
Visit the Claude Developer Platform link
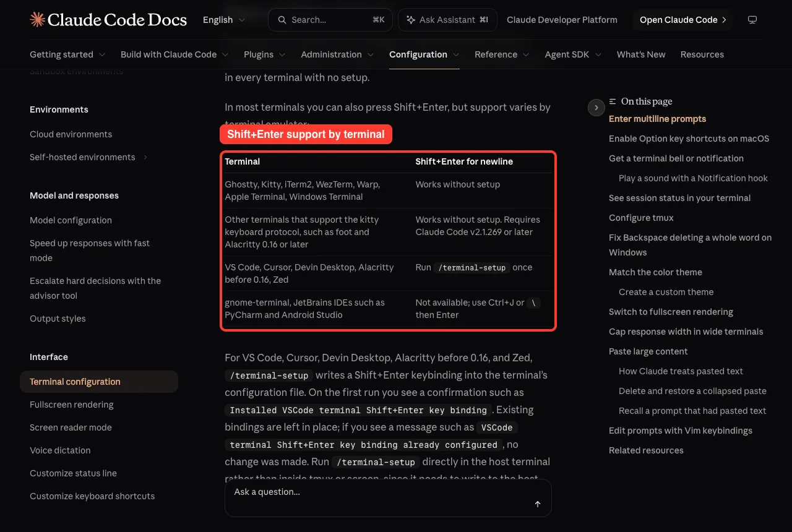(562, 20)
